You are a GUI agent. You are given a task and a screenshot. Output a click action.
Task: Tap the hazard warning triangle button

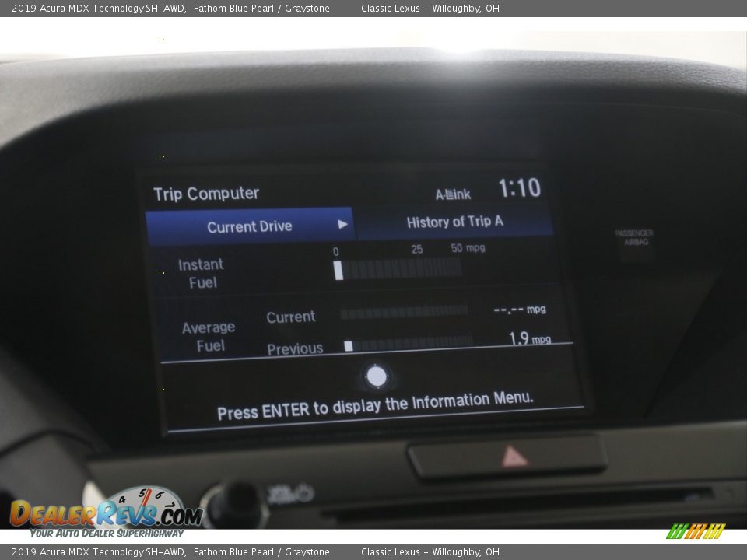tap(507, 457)
